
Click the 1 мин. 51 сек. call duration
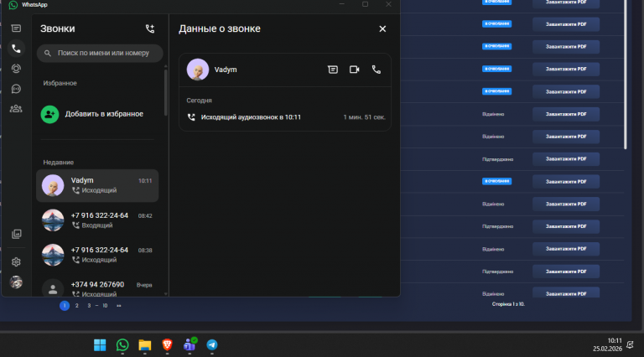364,117
